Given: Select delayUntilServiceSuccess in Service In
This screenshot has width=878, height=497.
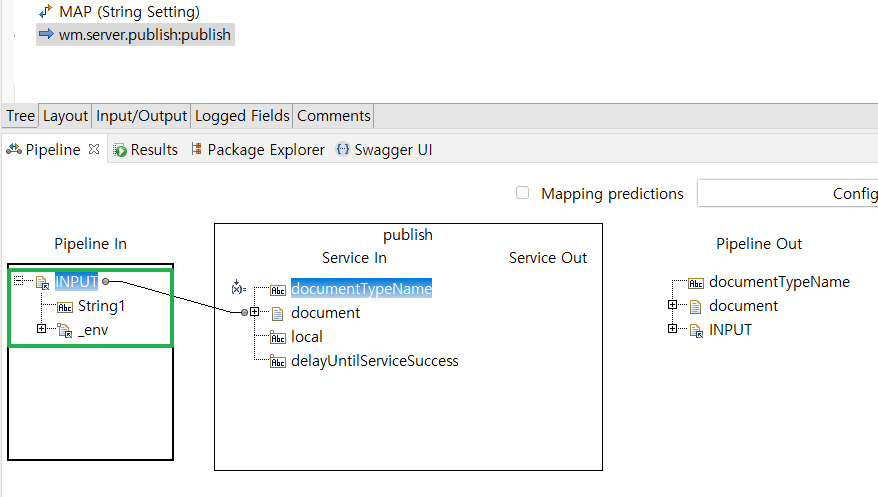Looking at the screenshot, I should [x=375, y=361].
